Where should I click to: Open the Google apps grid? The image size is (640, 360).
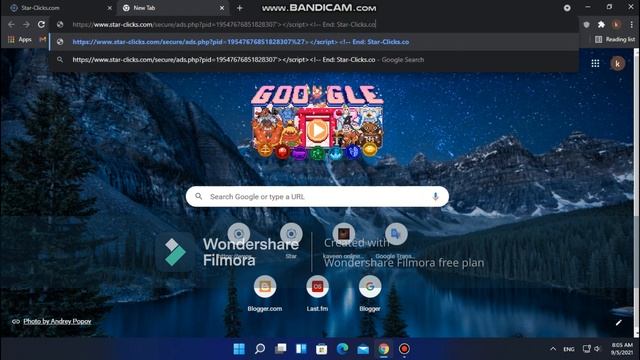(x=596, y=63)
